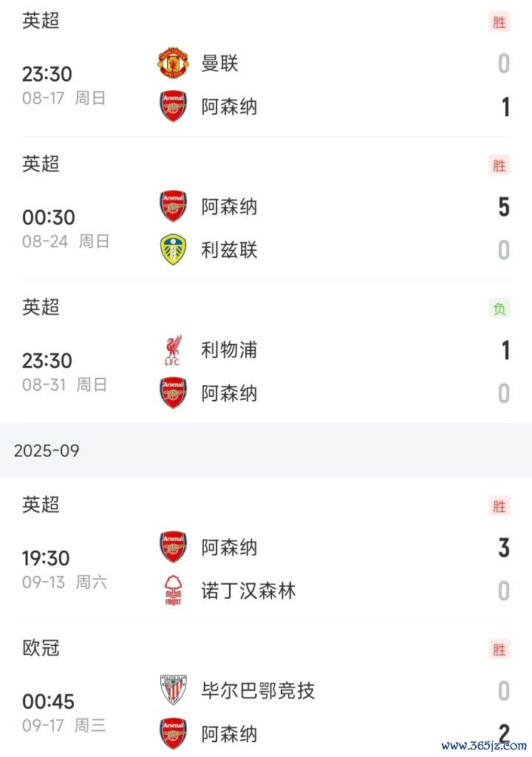Click Arsenal crest in the 曼联 match
This screenshot has width=532, height=757.
click(x=174, y=106)
